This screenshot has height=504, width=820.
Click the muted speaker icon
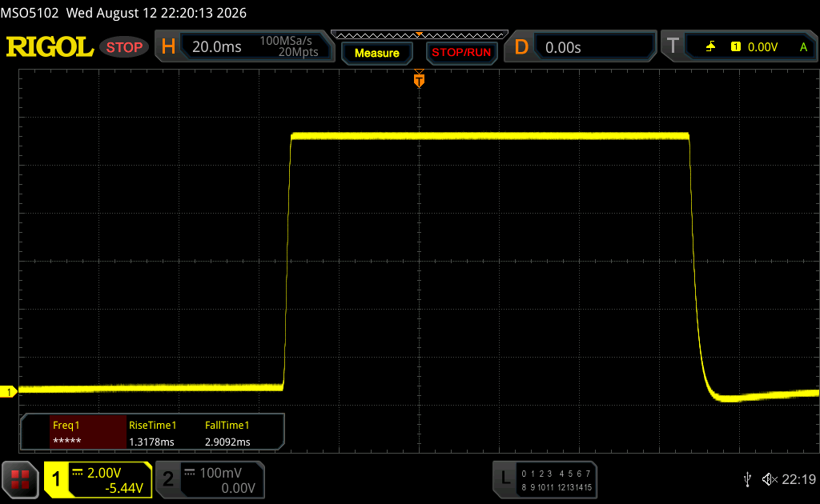pos(770,479)
